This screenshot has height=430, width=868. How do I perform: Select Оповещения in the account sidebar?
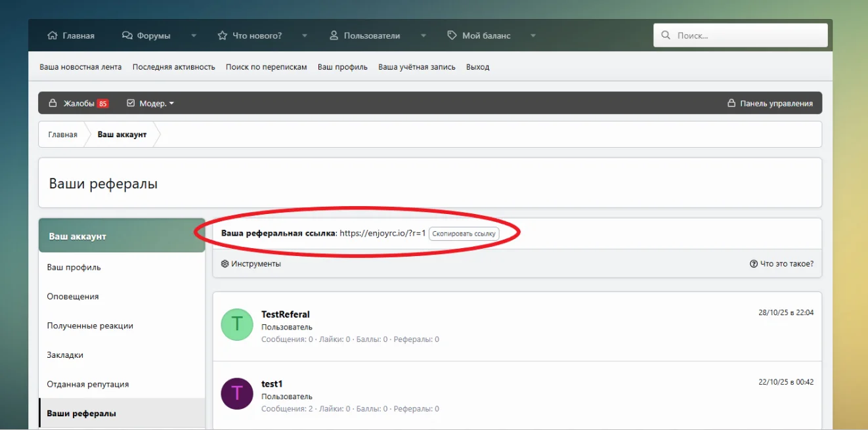73,296
